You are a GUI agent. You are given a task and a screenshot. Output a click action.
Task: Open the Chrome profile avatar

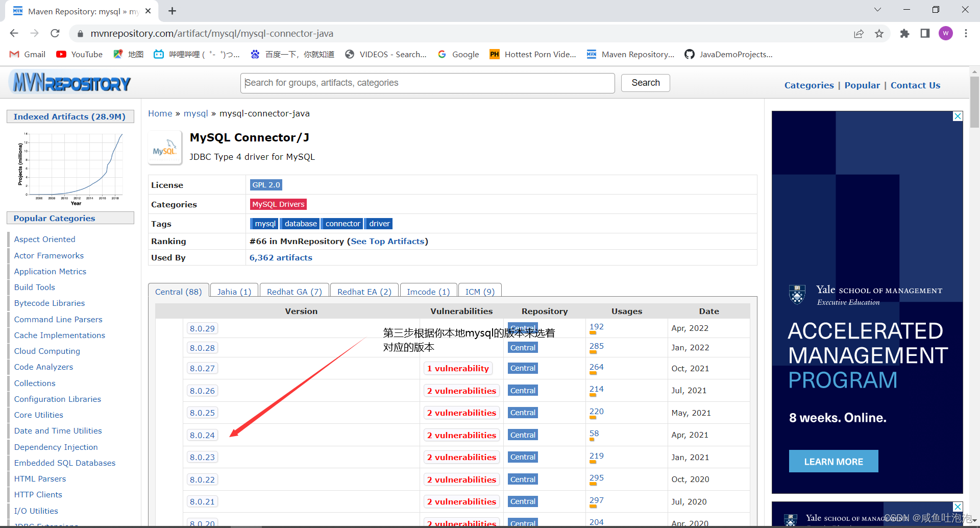(x=946, y=34)
